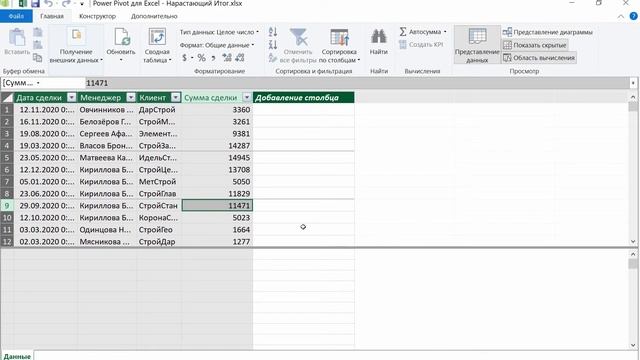640x360 pixels.
Task: Click the Excel icon in the title bar
Action: [22, 3]
